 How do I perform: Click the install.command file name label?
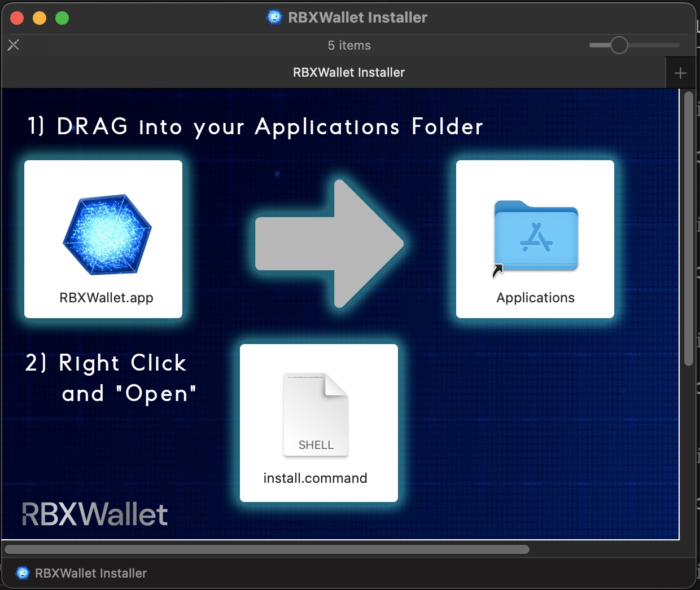[315, 478]
